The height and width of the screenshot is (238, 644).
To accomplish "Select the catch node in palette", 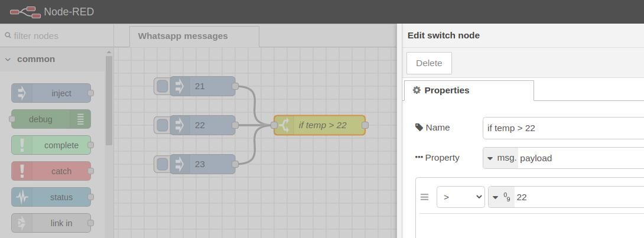I will click(51, 171).
